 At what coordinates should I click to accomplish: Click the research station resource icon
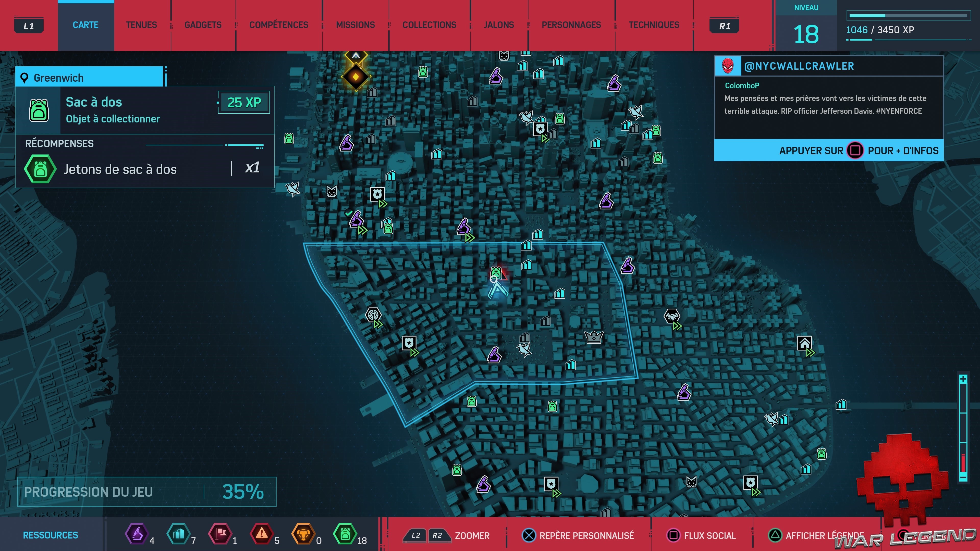point(137,534)
